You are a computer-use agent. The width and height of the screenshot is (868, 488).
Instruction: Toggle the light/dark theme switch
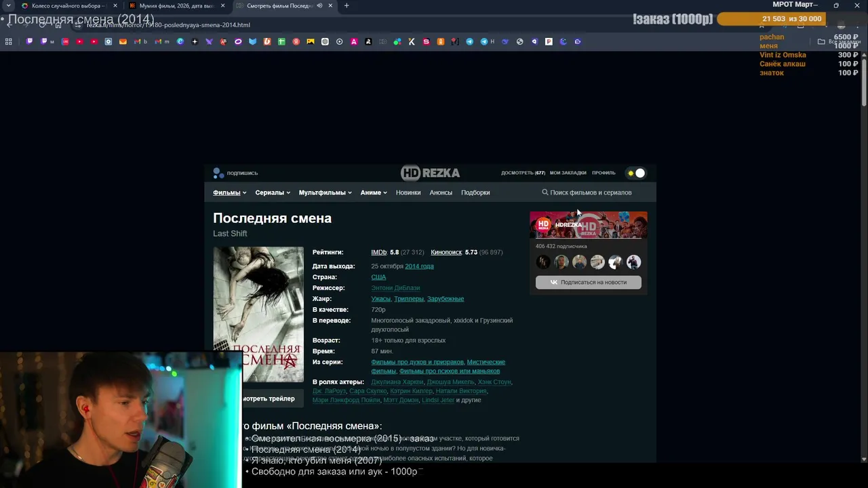tap(636, 173)
